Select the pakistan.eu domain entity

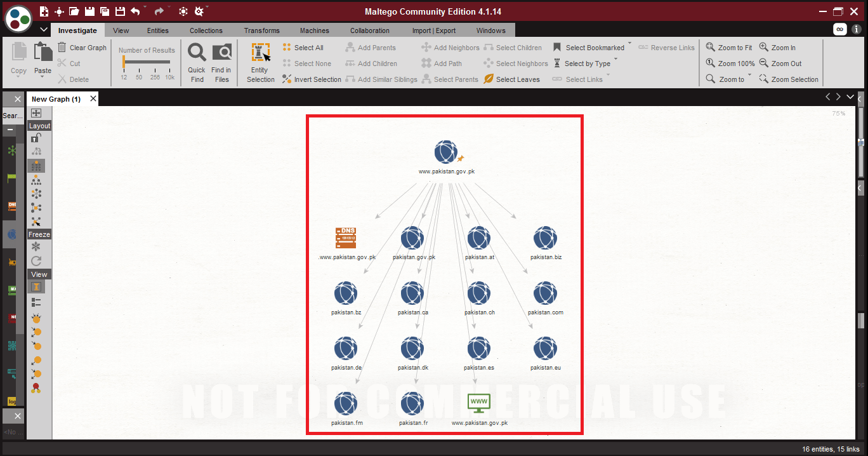click(546, 349)
